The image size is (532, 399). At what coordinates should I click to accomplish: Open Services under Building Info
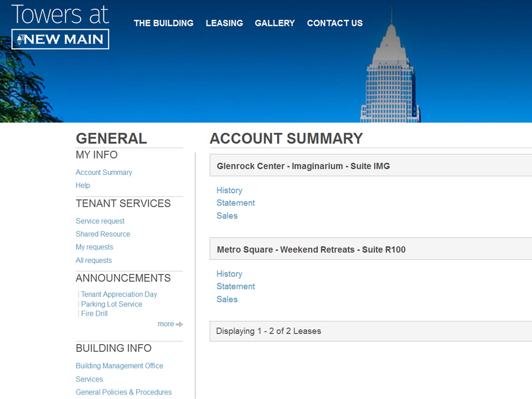tap(89, 379)
